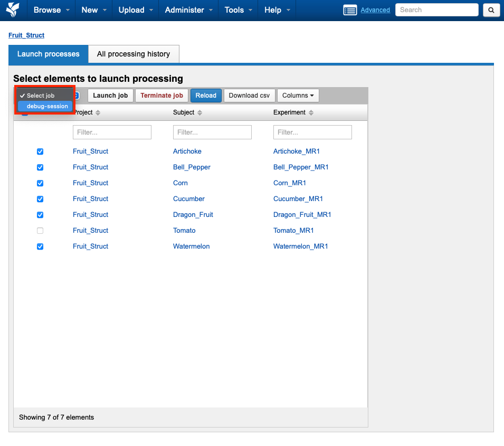Click the Reload button
This screenshot has width=504, height=446.
click(x=206, y=96)
